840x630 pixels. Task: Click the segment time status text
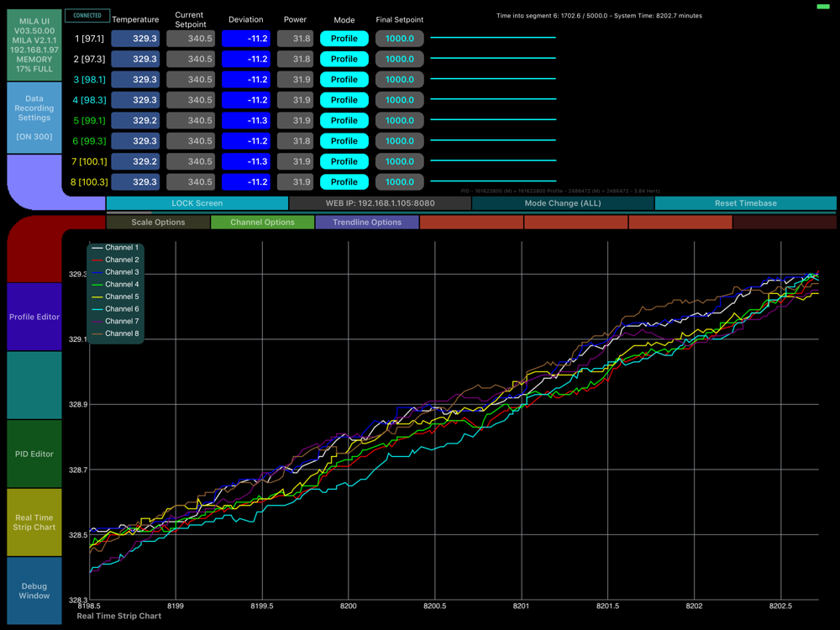coord(599,15)
